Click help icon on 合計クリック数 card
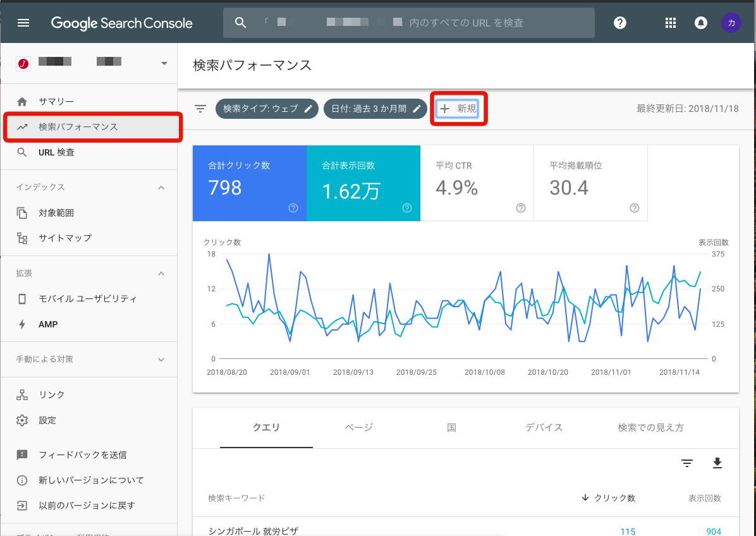The image size is (756, 536). (x=293, y=208)
